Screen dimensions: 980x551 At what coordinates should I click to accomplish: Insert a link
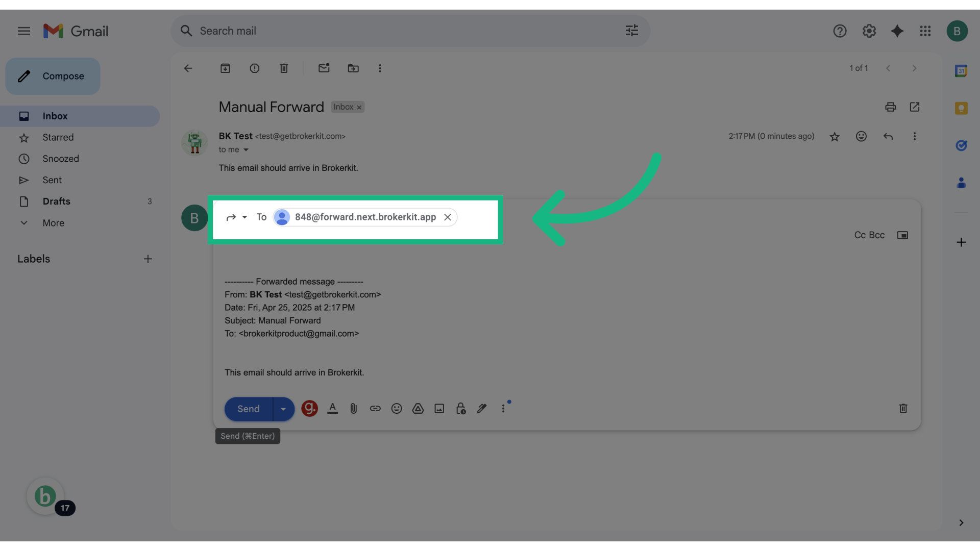(375, 409)
